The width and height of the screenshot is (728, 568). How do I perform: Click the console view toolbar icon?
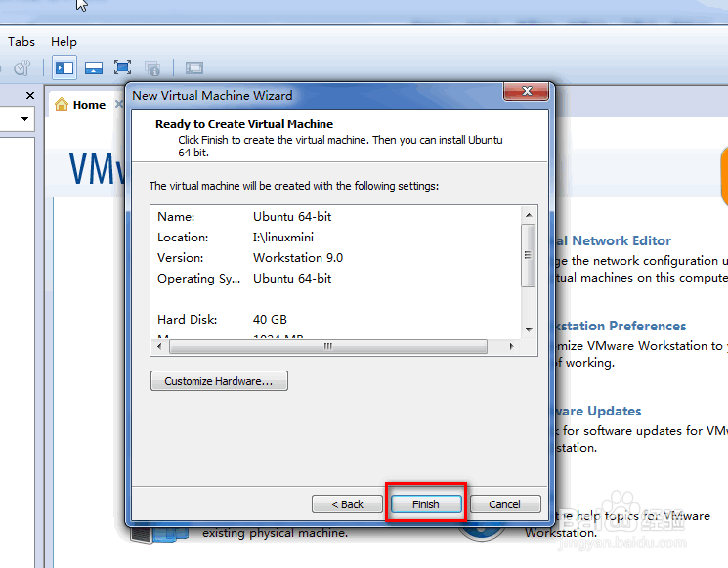[x=194, y=68]
